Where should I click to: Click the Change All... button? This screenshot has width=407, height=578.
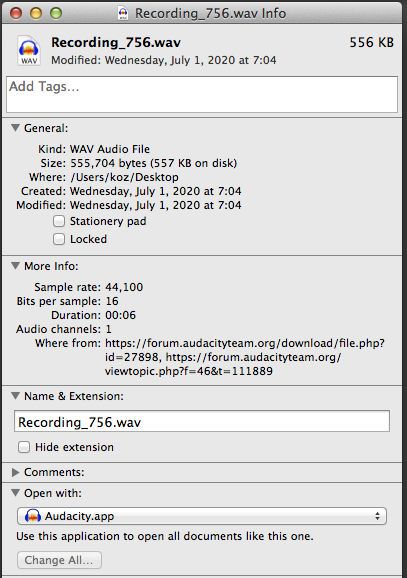point(59,560)
